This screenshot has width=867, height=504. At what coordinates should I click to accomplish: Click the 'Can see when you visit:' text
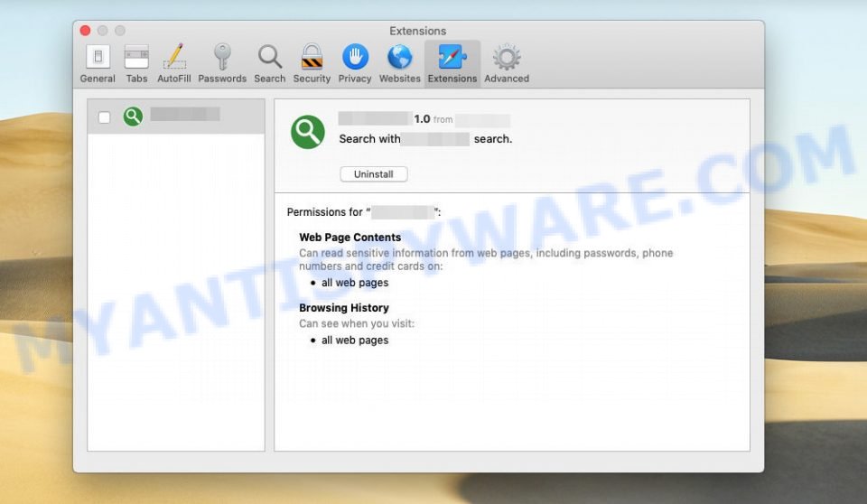click(x=357, y=323)
